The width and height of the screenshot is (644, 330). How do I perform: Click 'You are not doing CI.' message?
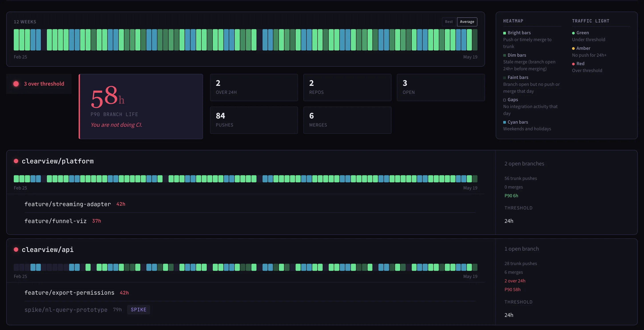(117, 125)
